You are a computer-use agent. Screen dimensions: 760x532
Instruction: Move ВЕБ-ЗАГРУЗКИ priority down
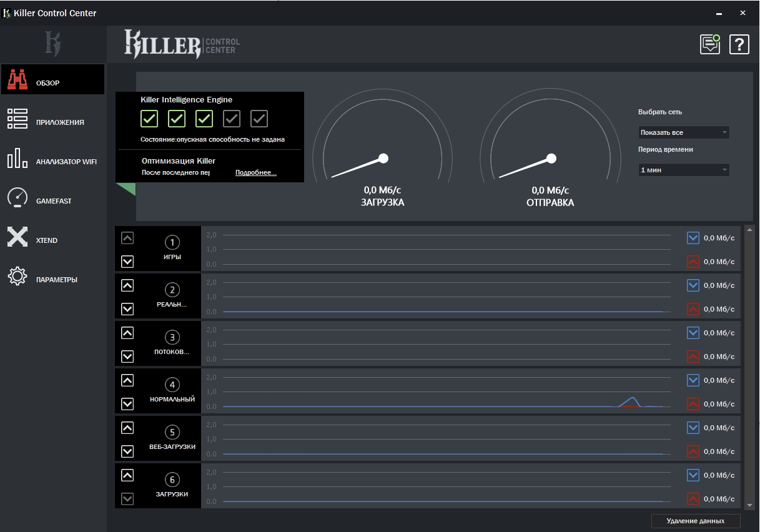(x=127, y=451)
